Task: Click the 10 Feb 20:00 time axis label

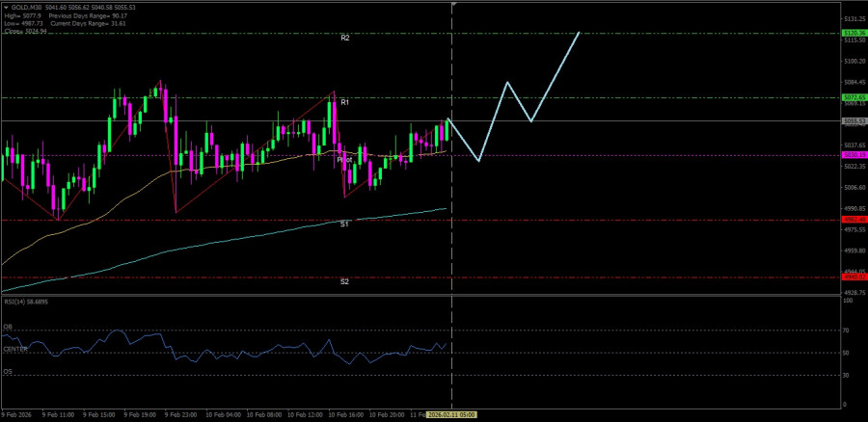Action: point(385,415)
